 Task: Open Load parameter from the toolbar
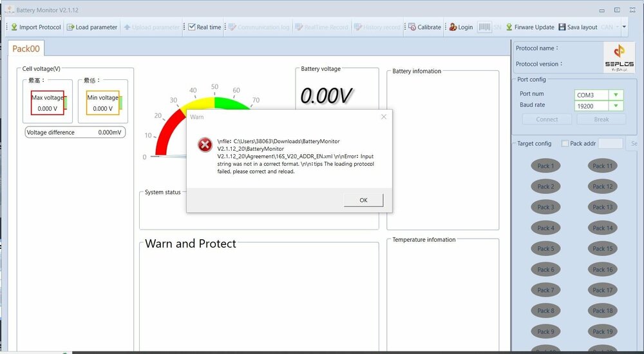(x=92, y=27)
